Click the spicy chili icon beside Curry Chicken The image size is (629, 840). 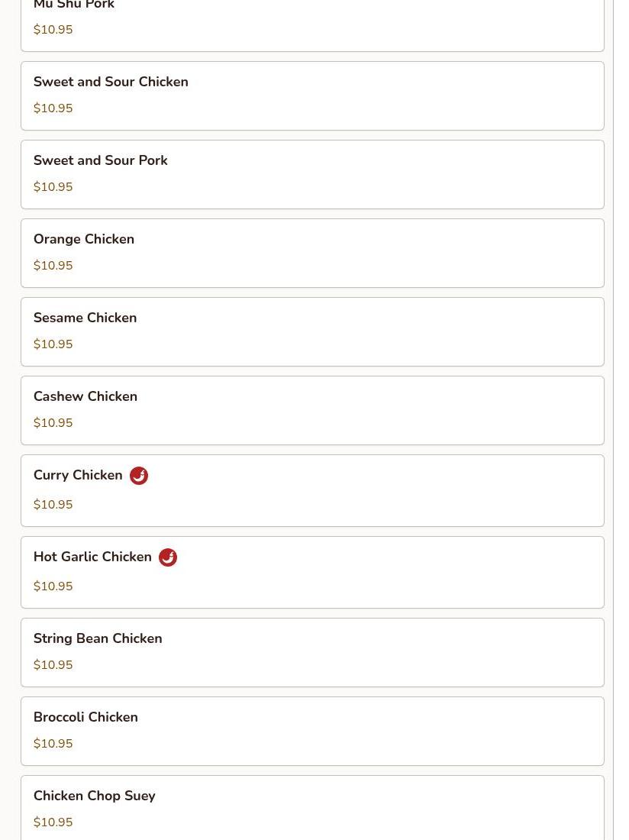click(x=139, y=476)
